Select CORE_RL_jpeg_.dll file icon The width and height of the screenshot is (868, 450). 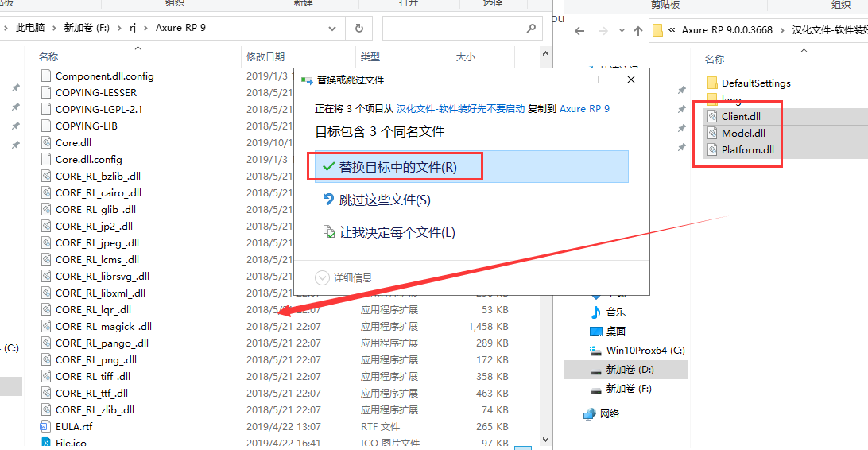click(46, 242)
